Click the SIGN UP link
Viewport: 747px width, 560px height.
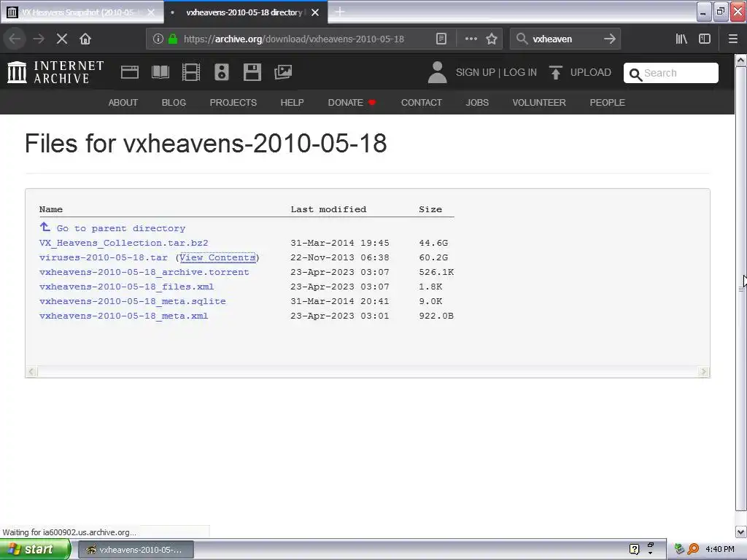point(476,72)
